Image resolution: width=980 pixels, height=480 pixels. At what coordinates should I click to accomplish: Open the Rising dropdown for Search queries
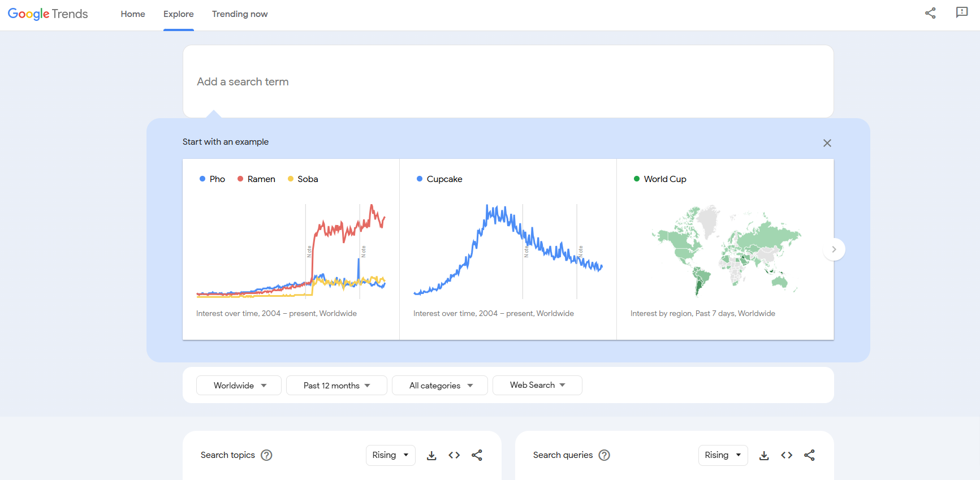(723, 455)
